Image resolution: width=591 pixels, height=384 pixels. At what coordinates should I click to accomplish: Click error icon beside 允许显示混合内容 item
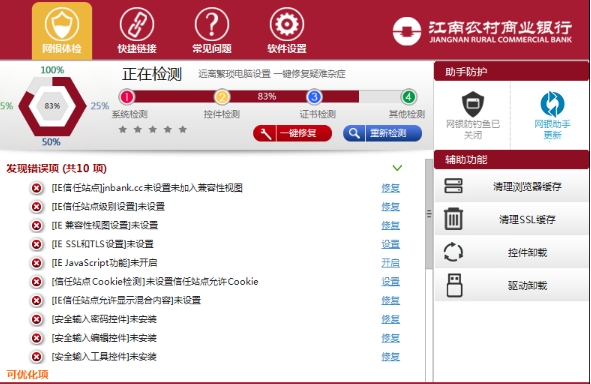[x=37, y=300]
